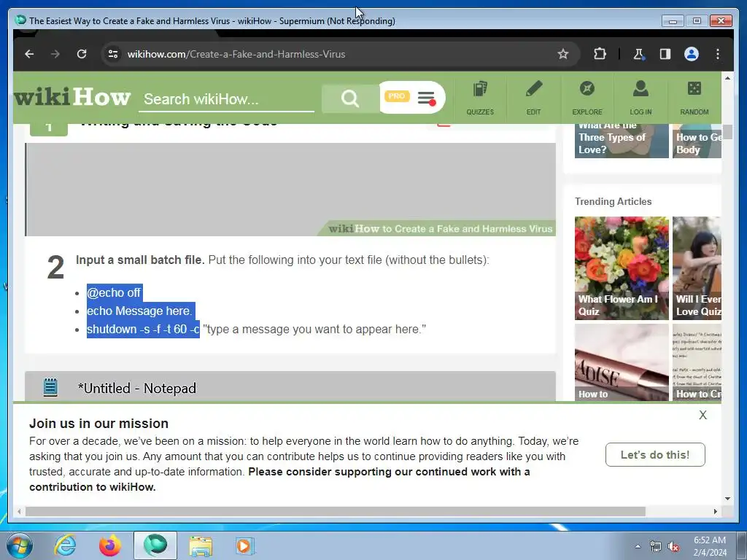The width and height of the screenshot is (747, 560).
Task: Click the highlighted @echo off line
Action: [114, 292]
